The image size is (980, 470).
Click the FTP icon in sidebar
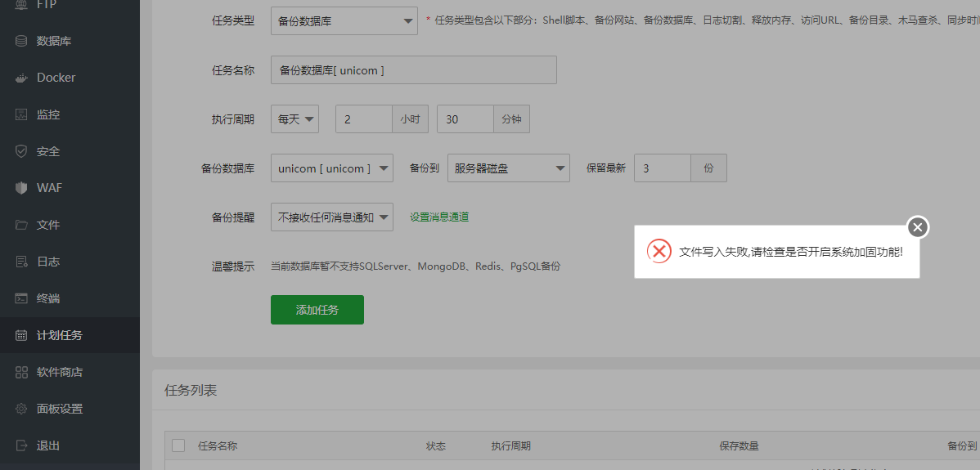21,5
